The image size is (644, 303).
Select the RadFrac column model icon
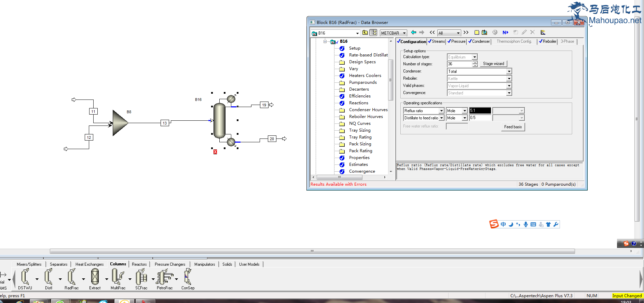click(x=71, y=277)
